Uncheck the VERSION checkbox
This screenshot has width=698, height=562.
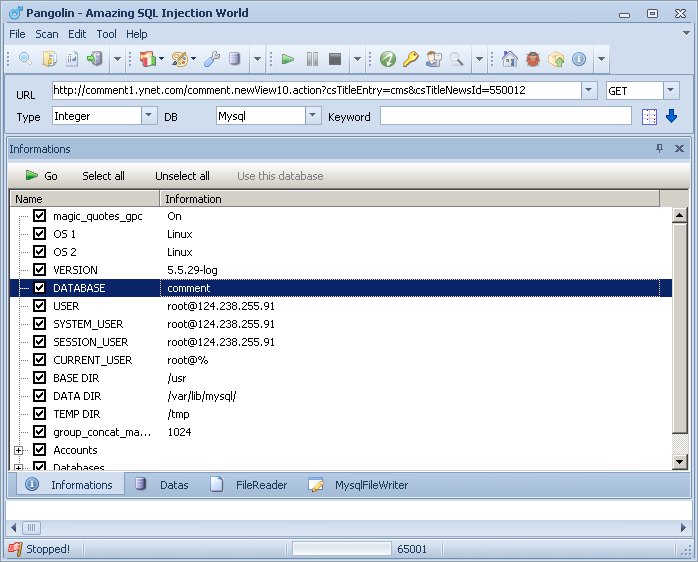(x=40, y=270)
